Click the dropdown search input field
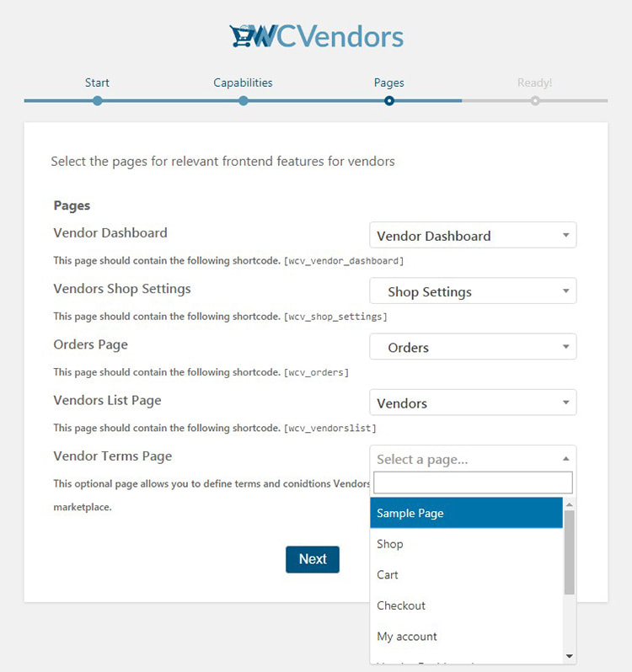 click(473, 483)
